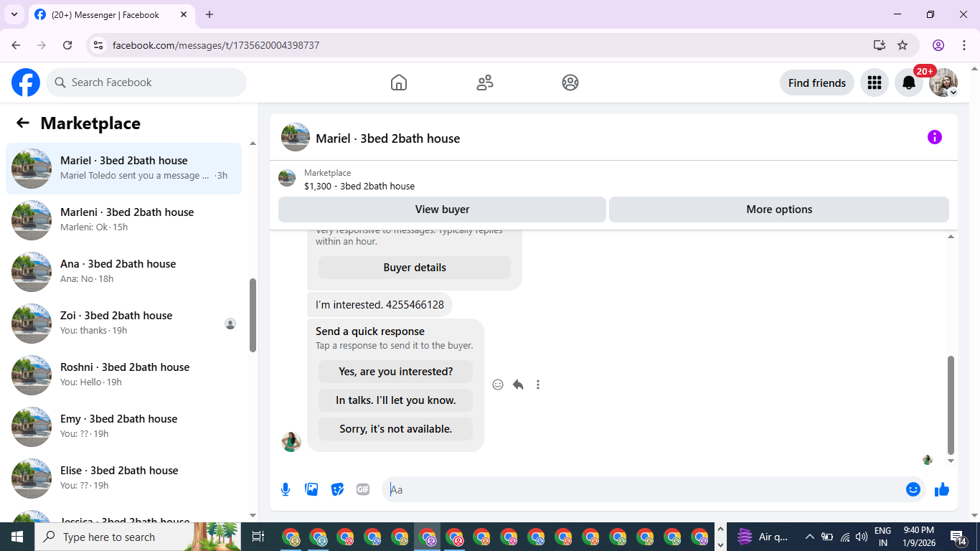Choose a sticker from the sticker icon
This screenshot has width=980, height=551.
pyautogui.click(x=337, y=489)
